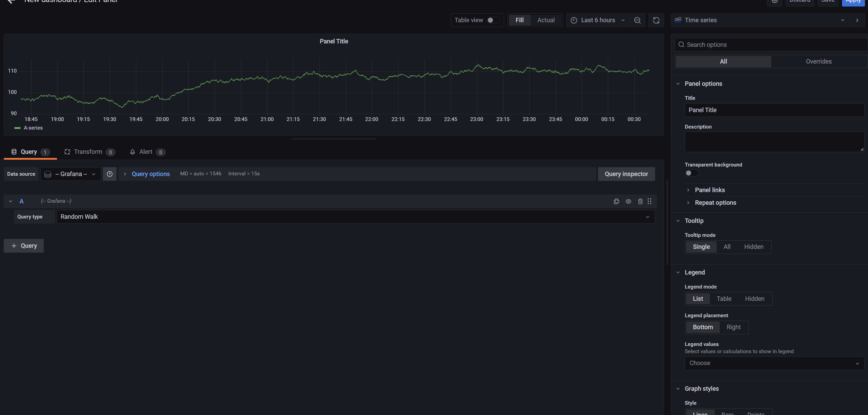Click the drag handle dots on query A

pos(650,201)
